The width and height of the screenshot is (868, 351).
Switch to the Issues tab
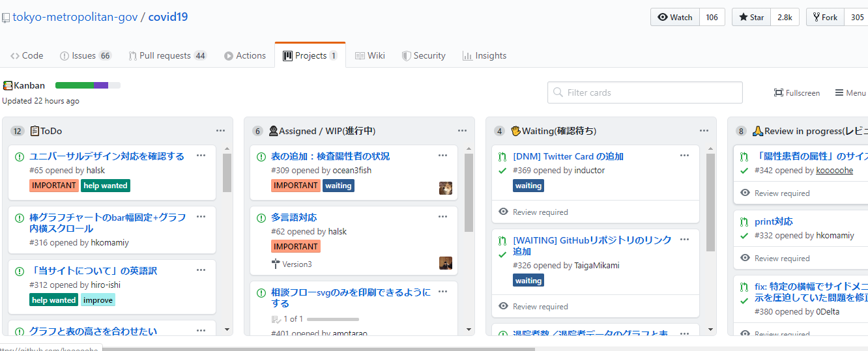pos(85,55)
